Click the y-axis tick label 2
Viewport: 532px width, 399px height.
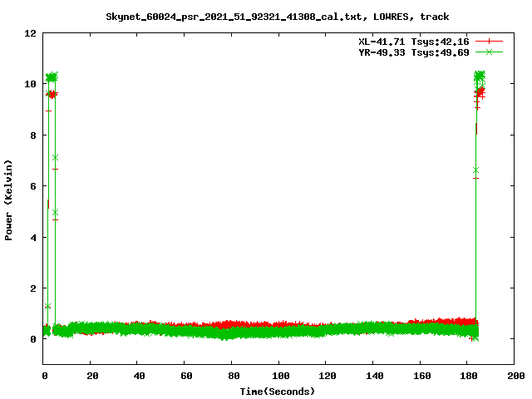tap(33, 288)
